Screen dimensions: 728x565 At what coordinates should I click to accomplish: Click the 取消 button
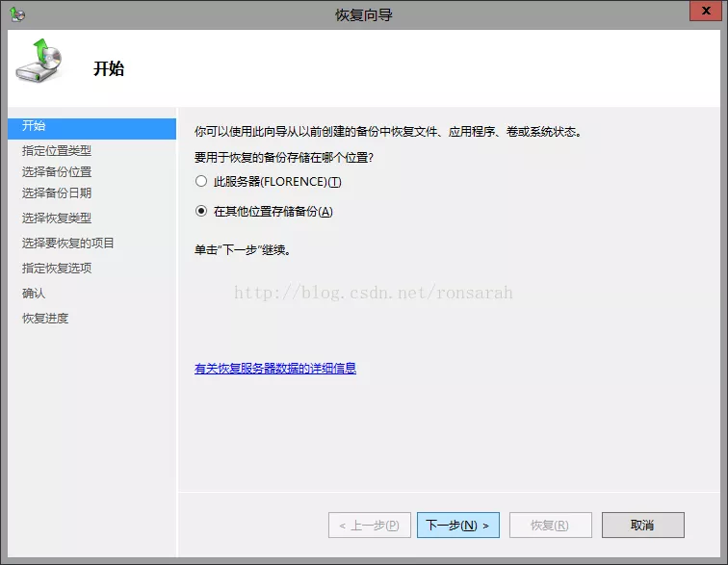point(642,526)
